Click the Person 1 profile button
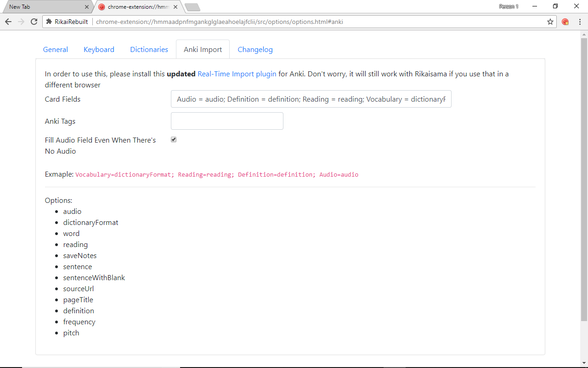The height and width of the screenshot is (368, 588). point(509,6)
